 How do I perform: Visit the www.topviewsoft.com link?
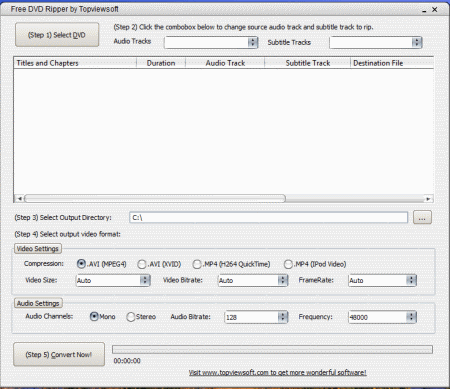[277, 372]
